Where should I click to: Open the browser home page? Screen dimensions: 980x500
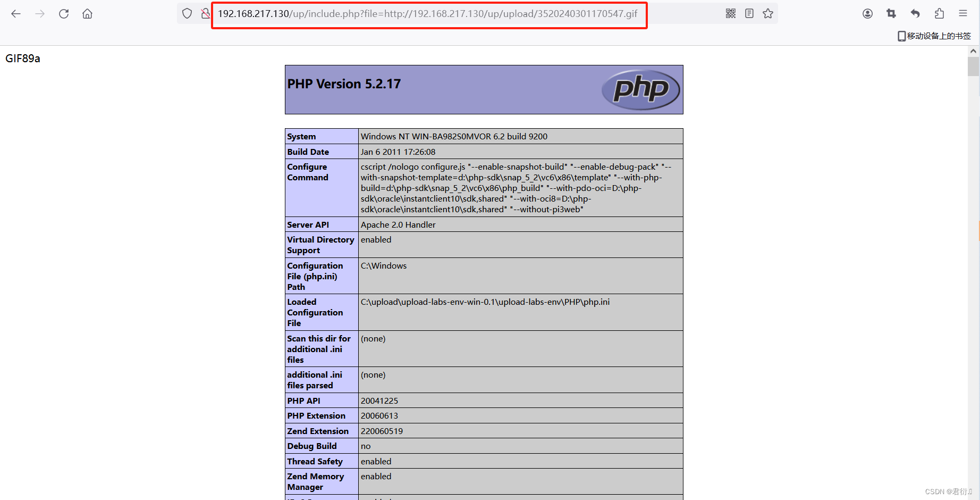[87, 14]
